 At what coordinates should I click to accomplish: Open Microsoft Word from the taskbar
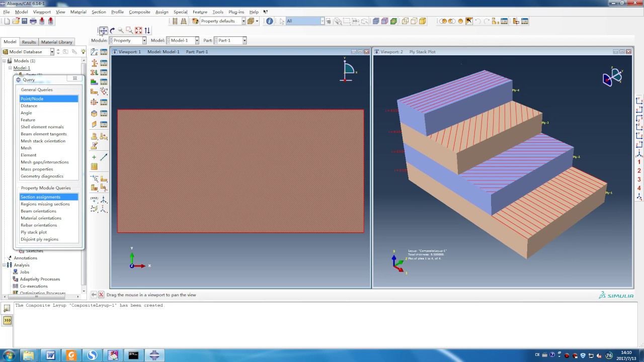[x=50, y=355]
